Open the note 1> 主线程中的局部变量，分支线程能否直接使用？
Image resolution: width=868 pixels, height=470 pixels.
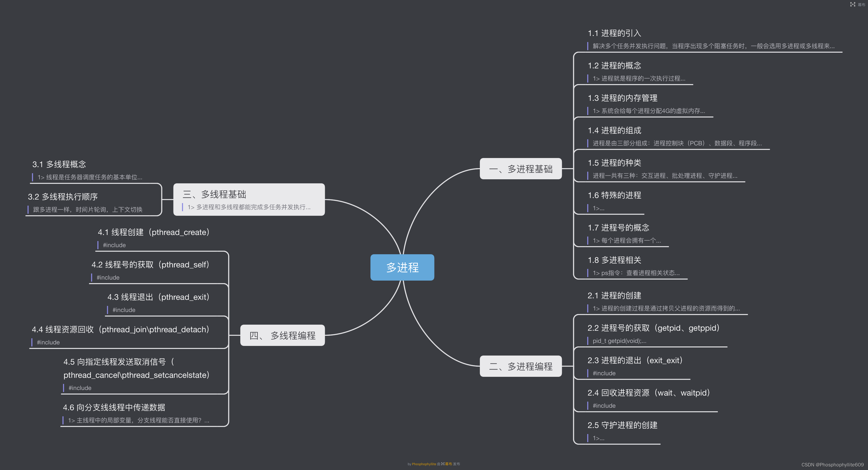point(139,420)
